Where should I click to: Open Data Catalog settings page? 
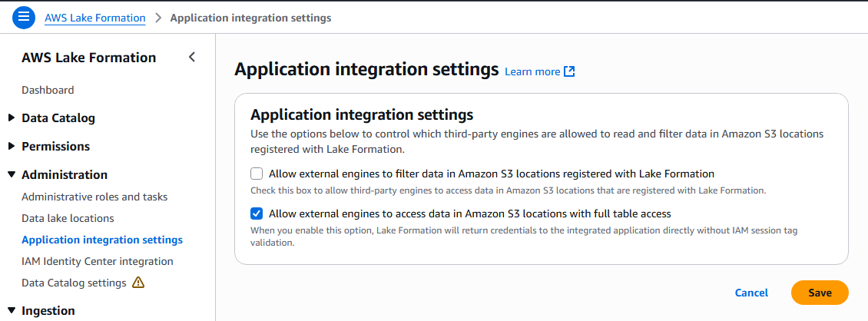pos(74,283)
